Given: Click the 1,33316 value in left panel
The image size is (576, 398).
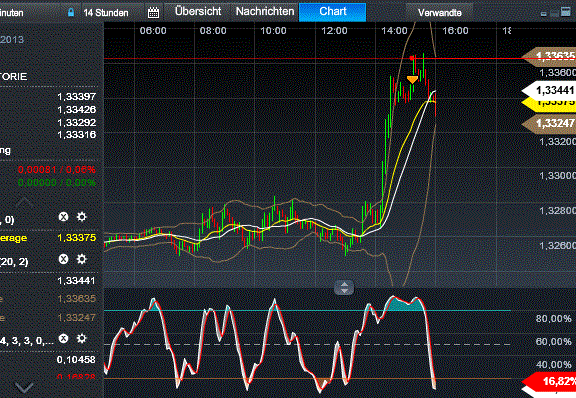Looking at the screenshot, I should (x=76, y=135).
